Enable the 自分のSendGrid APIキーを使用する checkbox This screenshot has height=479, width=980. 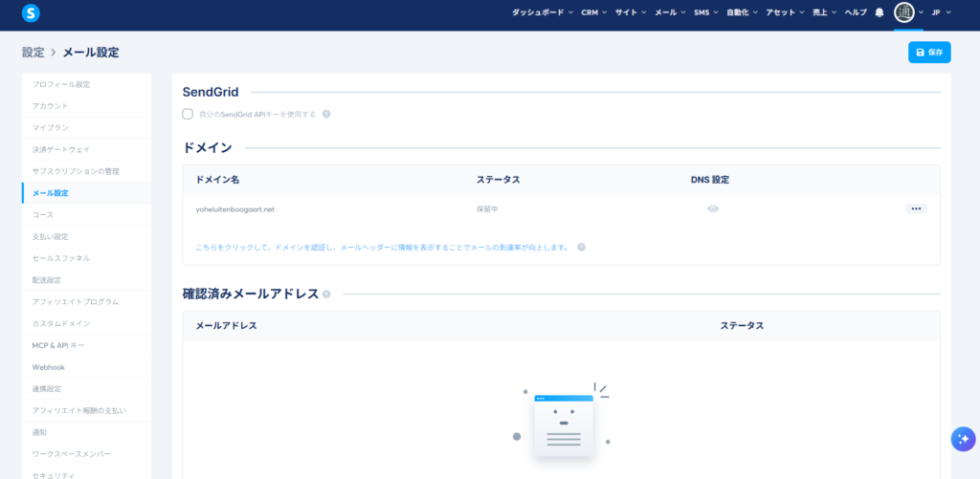coord(188,114)
